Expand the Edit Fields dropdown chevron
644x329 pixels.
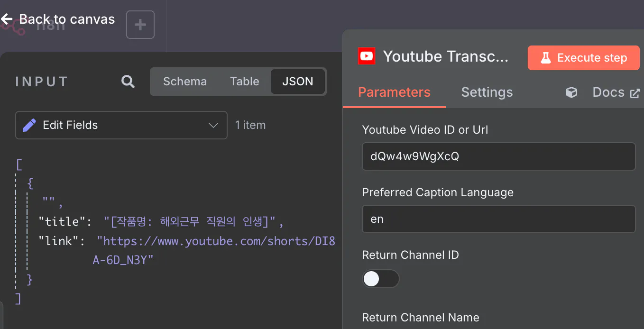pyautogui.click(x=213, y=125)
